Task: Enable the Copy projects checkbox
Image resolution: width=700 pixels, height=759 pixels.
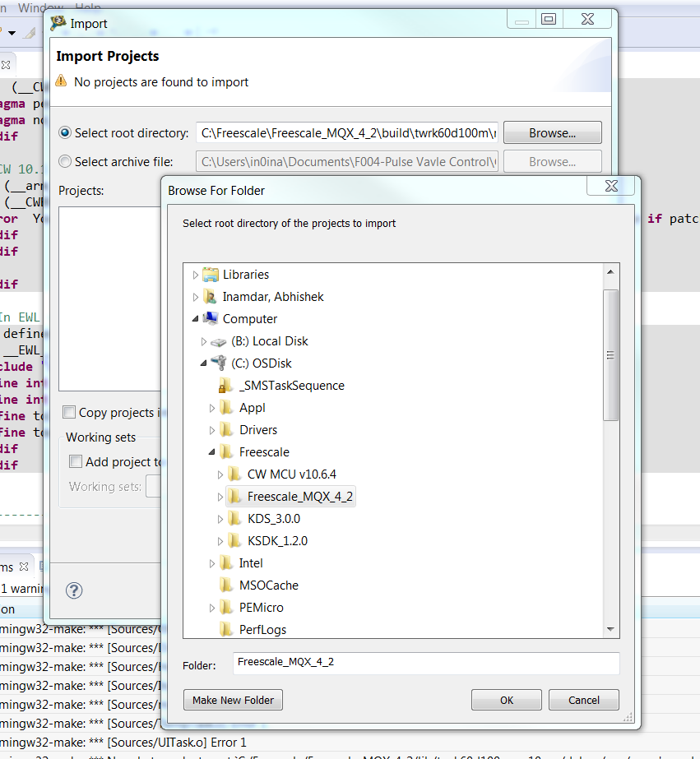Action: (69, 413)
